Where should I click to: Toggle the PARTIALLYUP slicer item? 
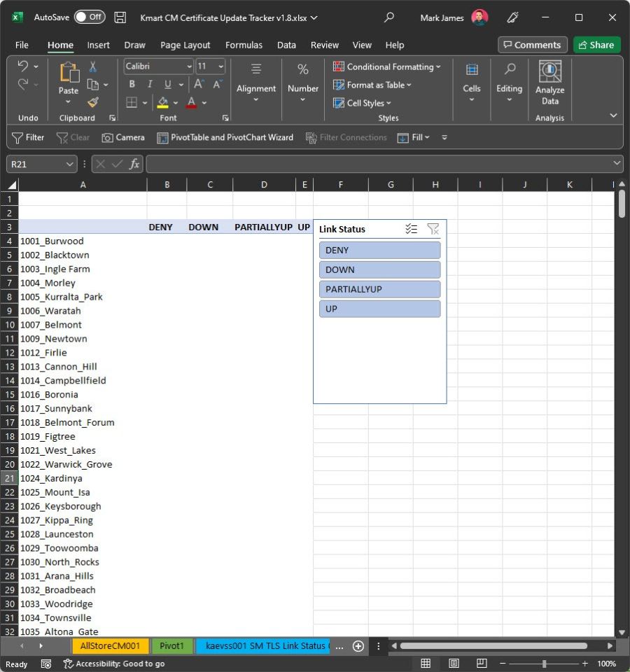pos(379,289)
